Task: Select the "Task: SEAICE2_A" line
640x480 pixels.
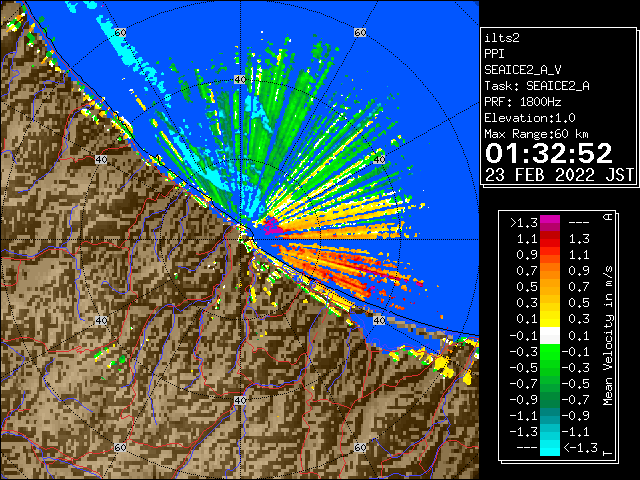Action: 537,86
